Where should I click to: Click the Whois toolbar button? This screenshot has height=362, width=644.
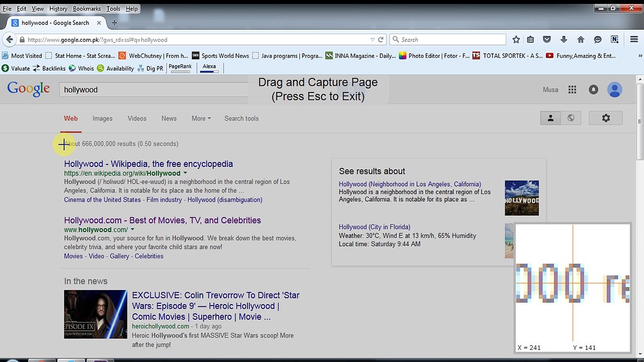tap(82, 68)
